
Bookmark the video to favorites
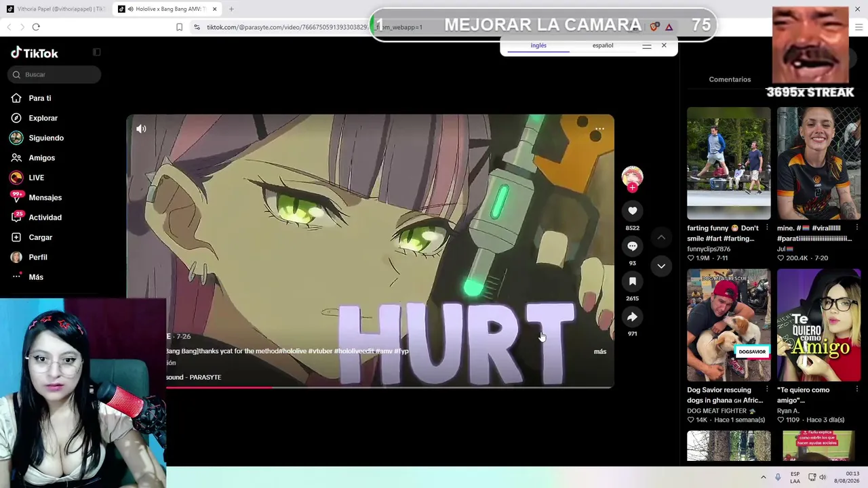tap(632, 281)
